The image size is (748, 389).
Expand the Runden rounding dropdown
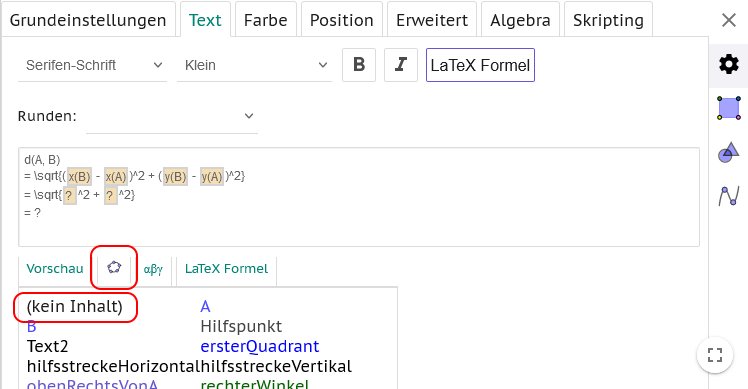pyautogui.click(x=172, y=116)
